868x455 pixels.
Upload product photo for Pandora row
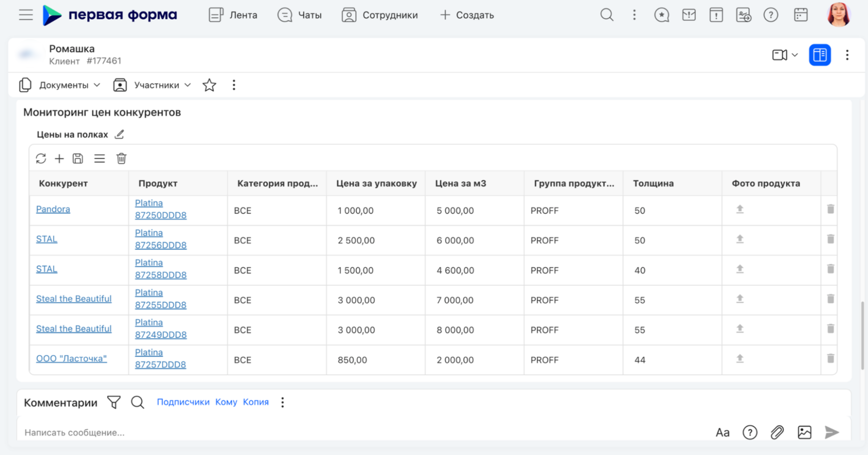[x=740, y=209]
